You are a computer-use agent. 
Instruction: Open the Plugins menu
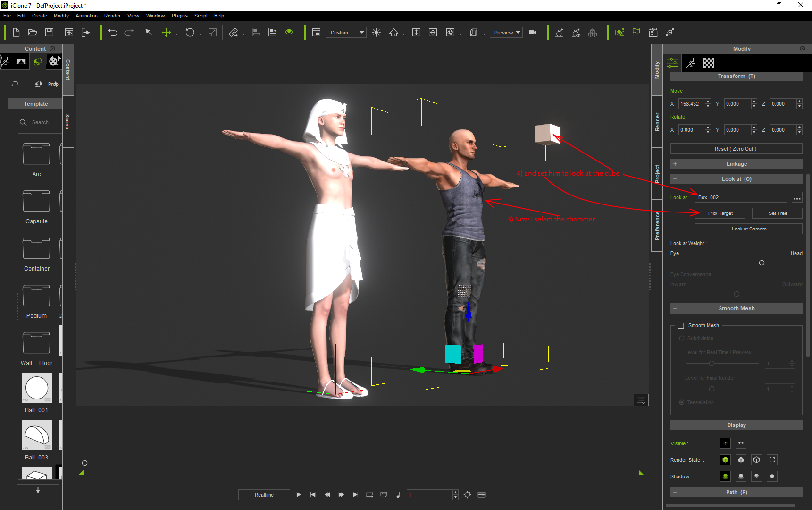179,16
